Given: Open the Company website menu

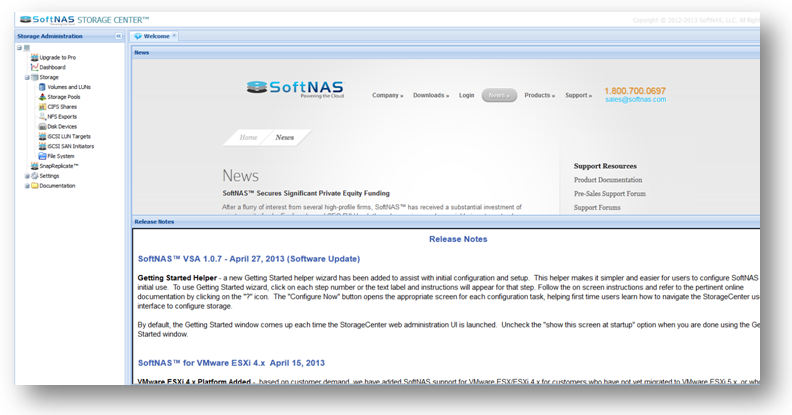Looking at the screenshot, I should [387, 95].
